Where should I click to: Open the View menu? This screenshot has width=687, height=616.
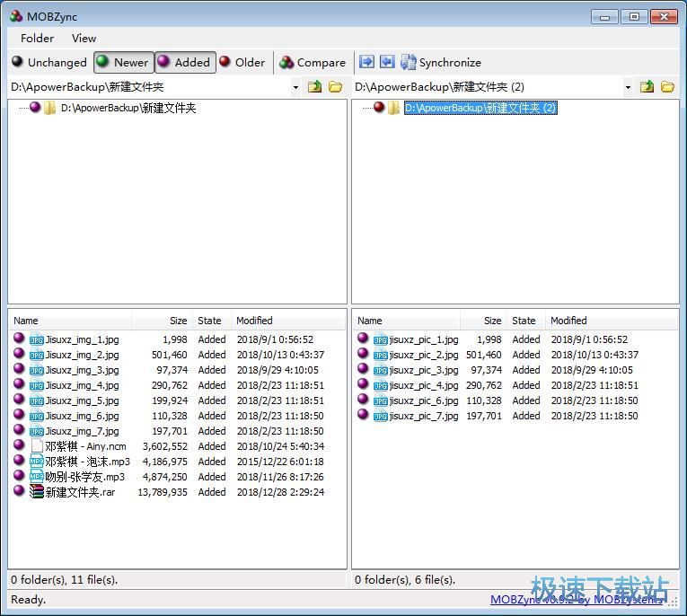84,39
